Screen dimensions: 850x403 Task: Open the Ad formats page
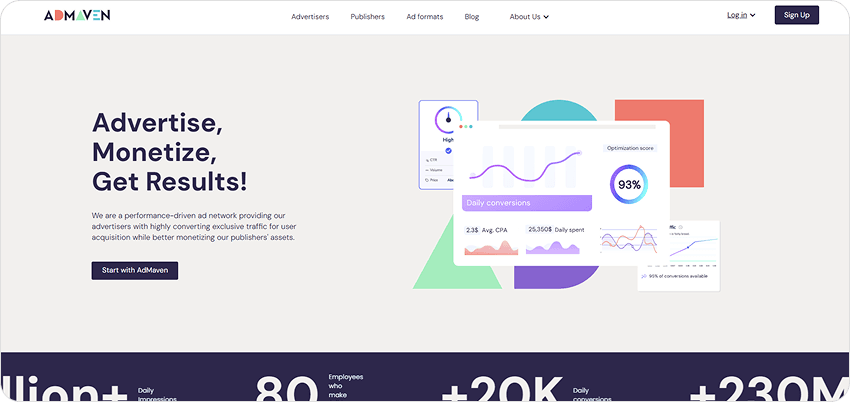[424, 17]
